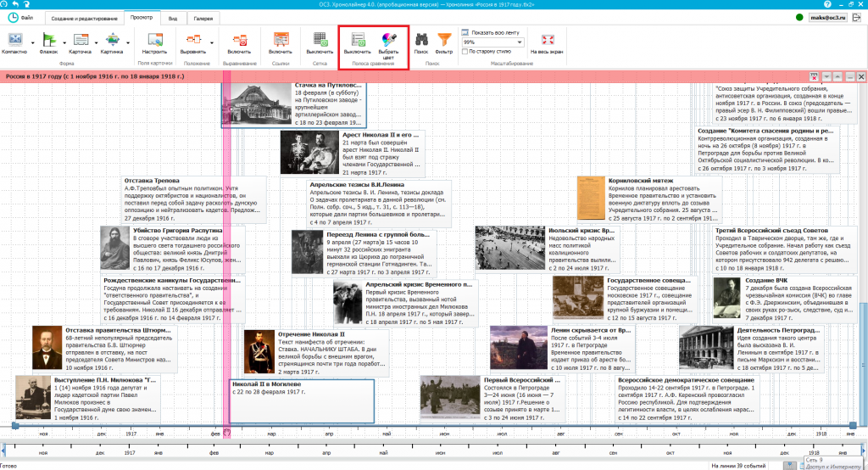This screenshot has width=868, height=470.
Task: Click the timeline remove-line icon with red X
Action: [814, 76]
